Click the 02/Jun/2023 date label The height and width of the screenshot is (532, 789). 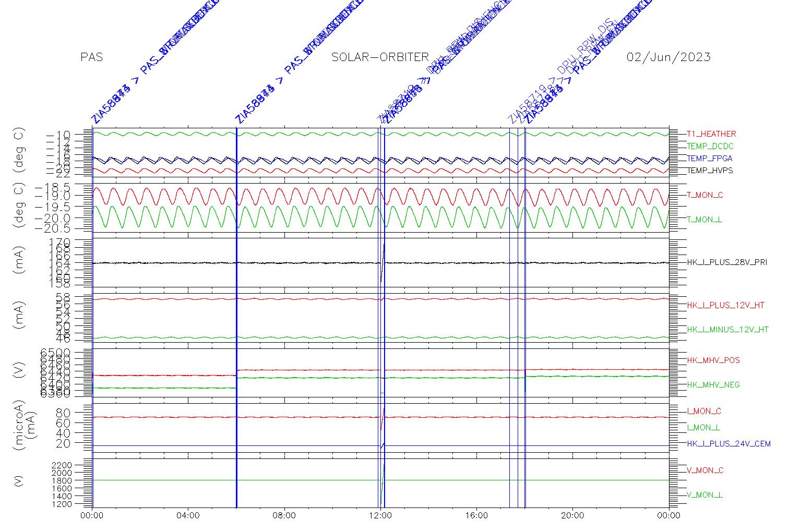pyautogui.click(x=668, y=57)
